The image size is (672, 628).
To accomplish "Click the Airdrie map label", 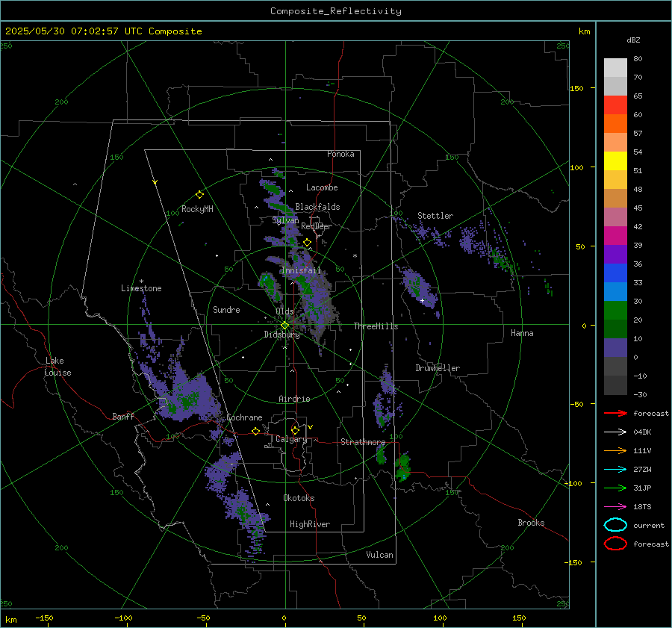I will tap(294, 399).
